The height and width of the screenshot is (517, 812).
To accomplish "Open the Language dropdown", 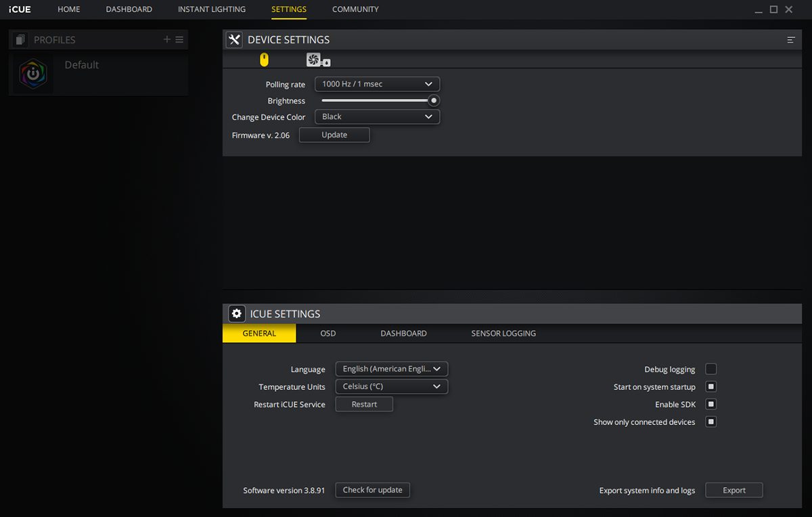I will [392, 369].
